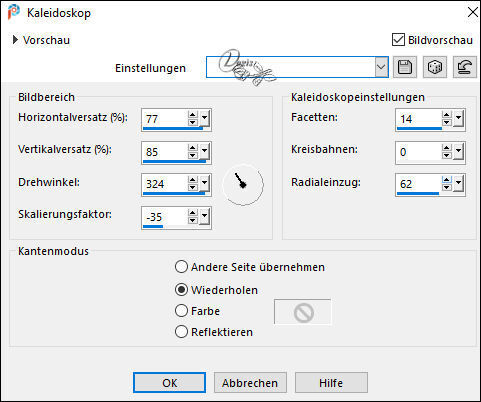Reset settings to default with arrow icon

[465, 67]
